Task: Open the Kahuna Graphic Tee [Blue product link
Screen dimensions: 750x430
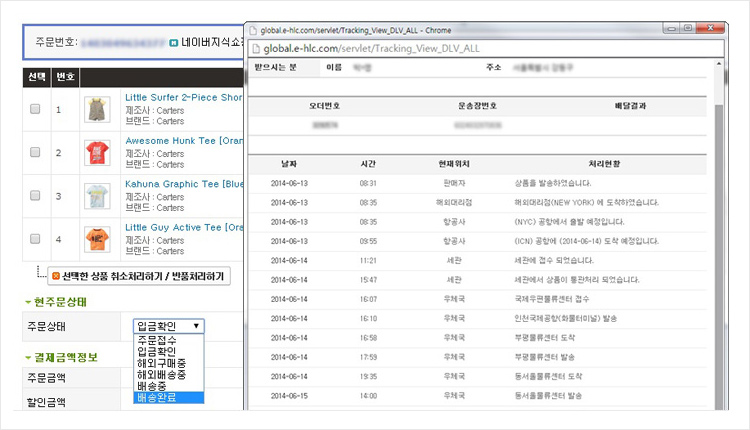Action: point(184,184)
